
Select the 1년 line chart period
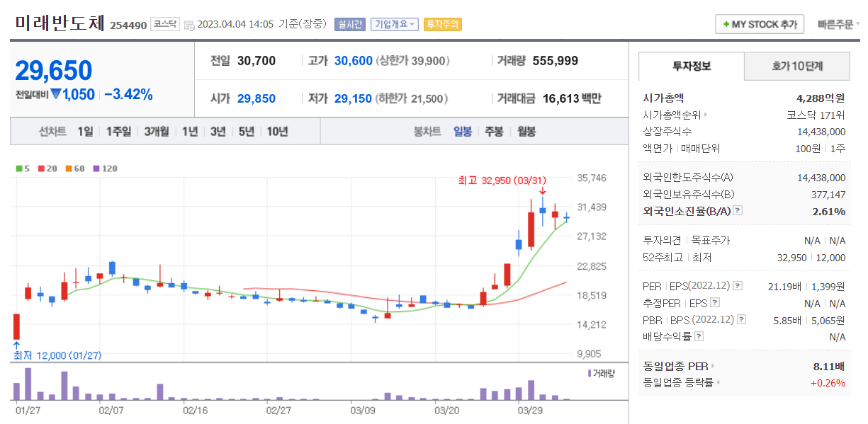coord(189,131)
